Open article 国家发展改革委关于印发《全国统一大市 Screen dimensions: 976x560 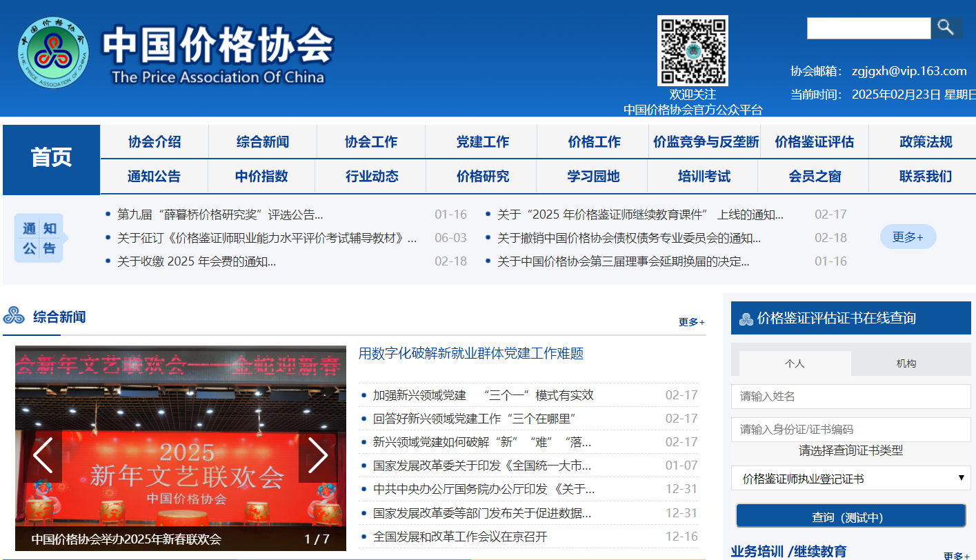tap(482, 466)
